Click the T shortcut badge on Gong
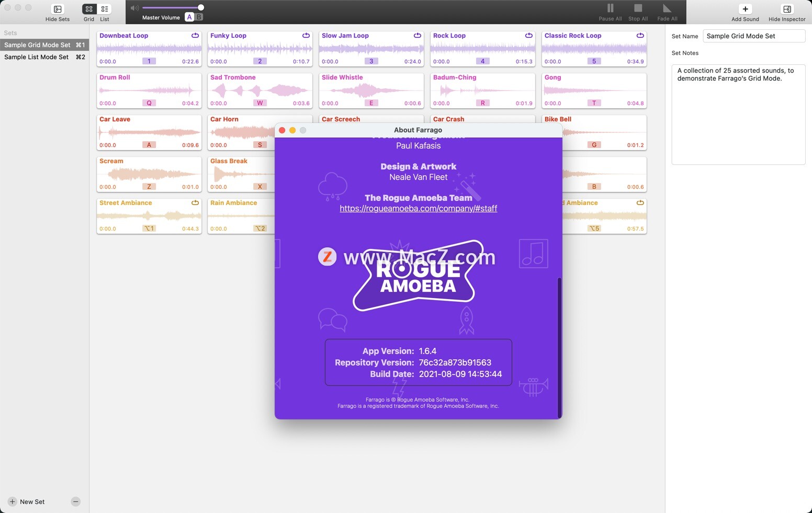Image resolution: width=812 pixels, height=513 pixels. (594, 103)
